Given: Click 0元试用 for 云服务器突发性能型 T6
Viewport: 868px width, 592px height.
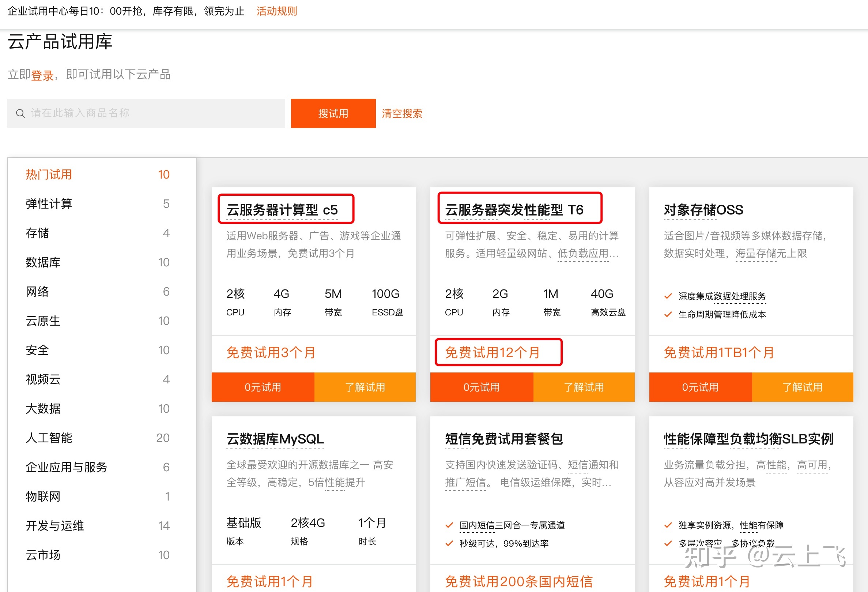Looking at the screenshot, I should 482,387.
